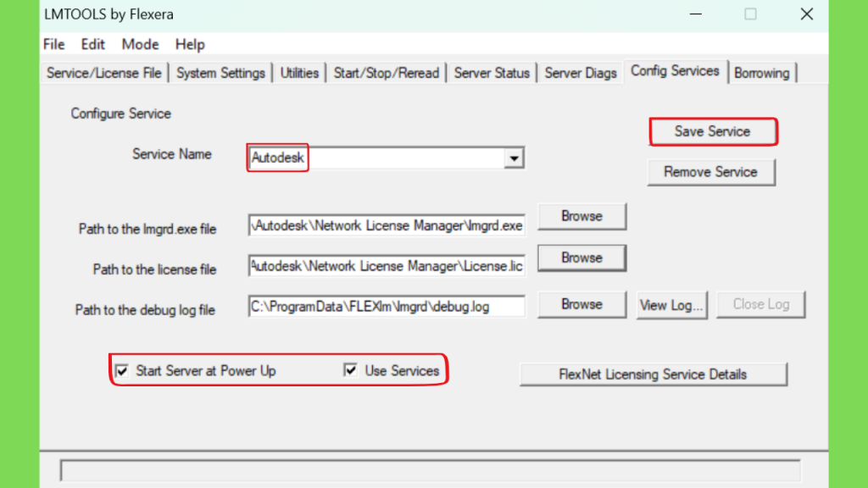Image resolution: width=868 pixels, height=488 pixels.
Task: Toggle Start Server at Power Up checkbox
Action: [122, 371]
